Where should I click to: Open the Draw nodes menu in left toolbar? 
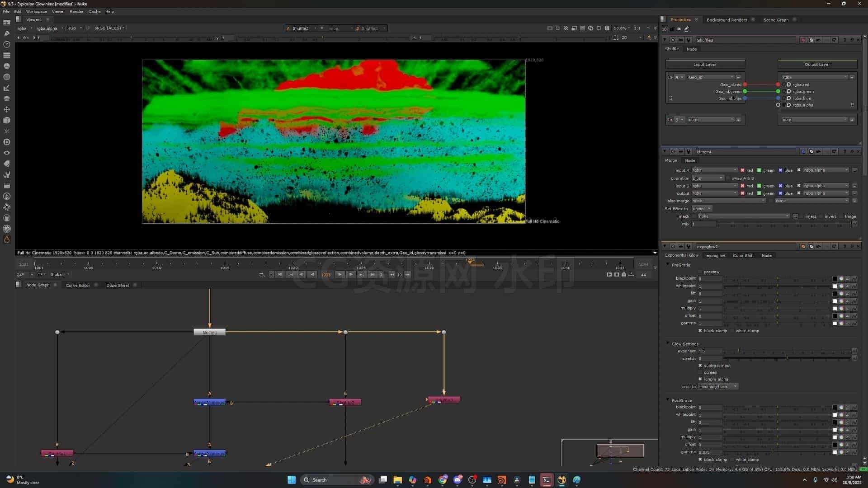coord(6,33)
